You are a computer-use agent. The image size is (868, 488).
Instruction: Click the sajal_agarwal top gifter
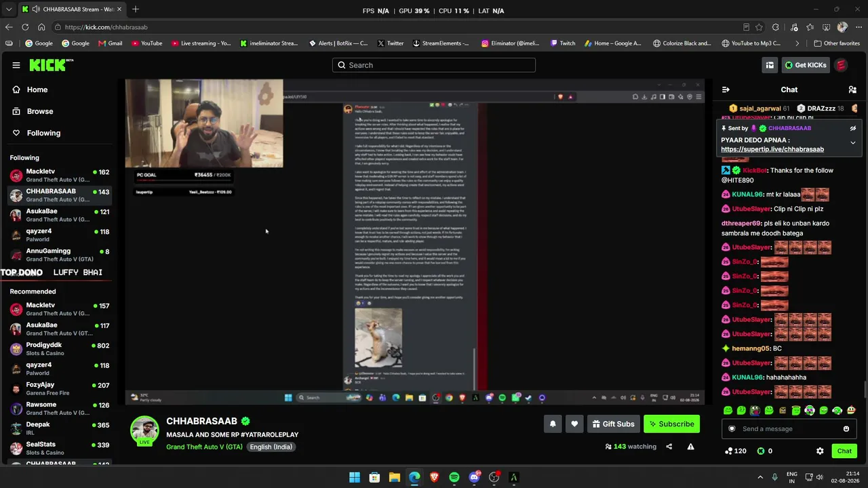click(759, 108)
